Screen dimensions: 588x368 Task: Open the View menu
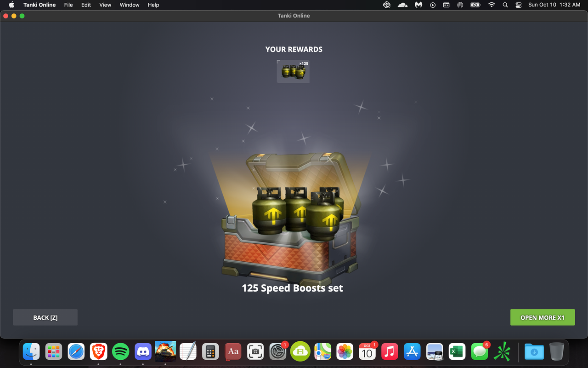click(x=105, y=5)
